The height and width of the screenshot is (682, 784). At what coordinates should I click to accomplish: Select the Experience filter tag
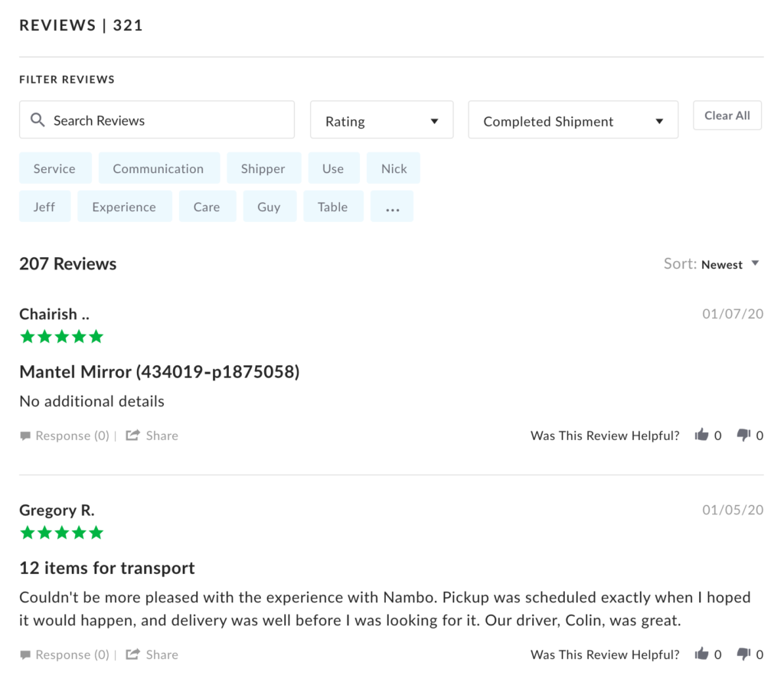(x=124, y=207)
